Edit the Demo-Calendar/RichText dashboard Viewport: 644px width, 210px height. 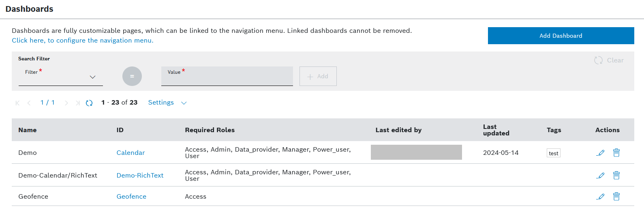pyautogui.click(x=601, y=176)
